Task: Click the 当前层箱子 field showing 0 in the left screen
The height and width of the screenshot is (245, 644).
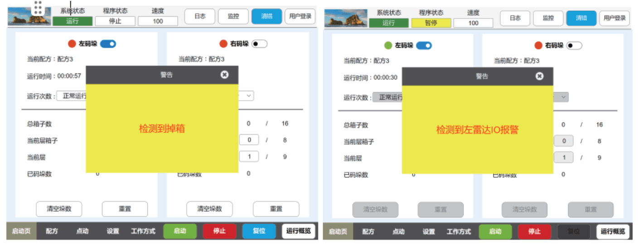Action: click(249, 140)
